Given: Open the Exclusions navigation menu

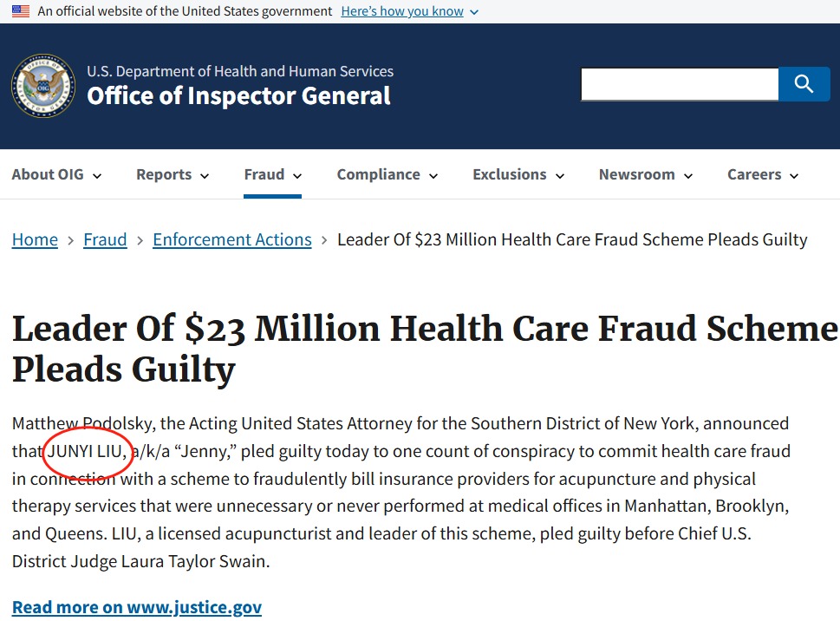Looking at the screenshot, I should [518, 174].
